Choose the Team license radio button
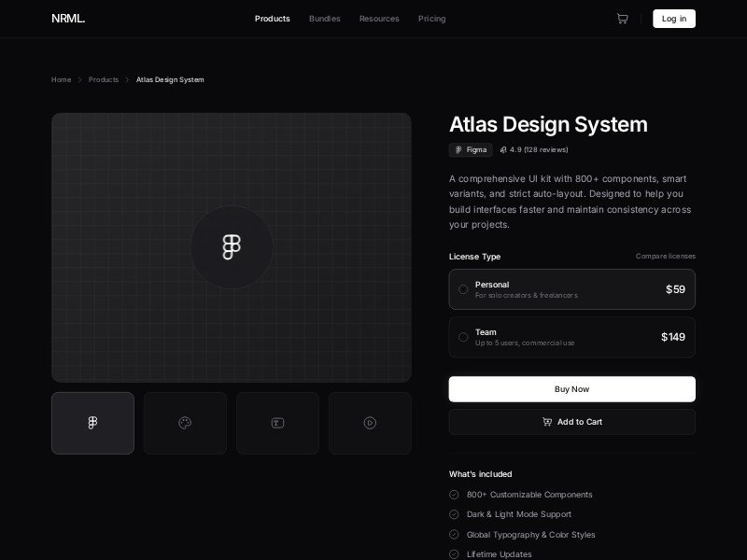The image size is (747, 560). tap(463, 337)
